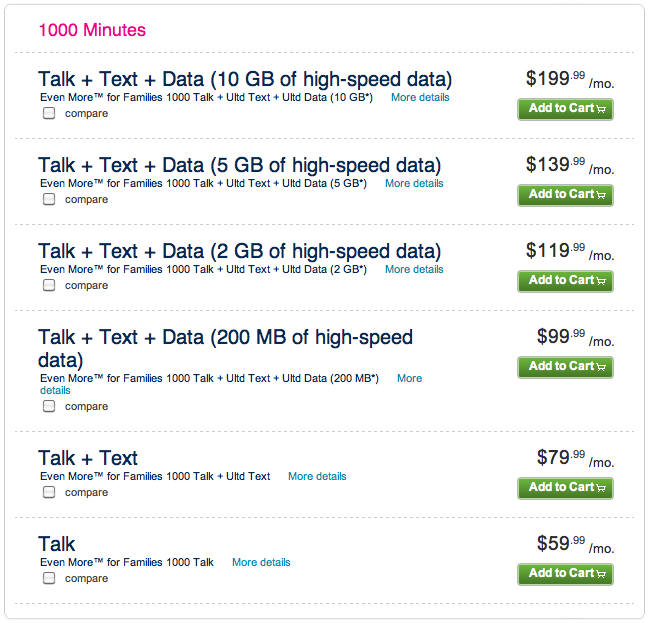
Task: Open More details for the 5 GB plan
Action: tap(414, 184)
